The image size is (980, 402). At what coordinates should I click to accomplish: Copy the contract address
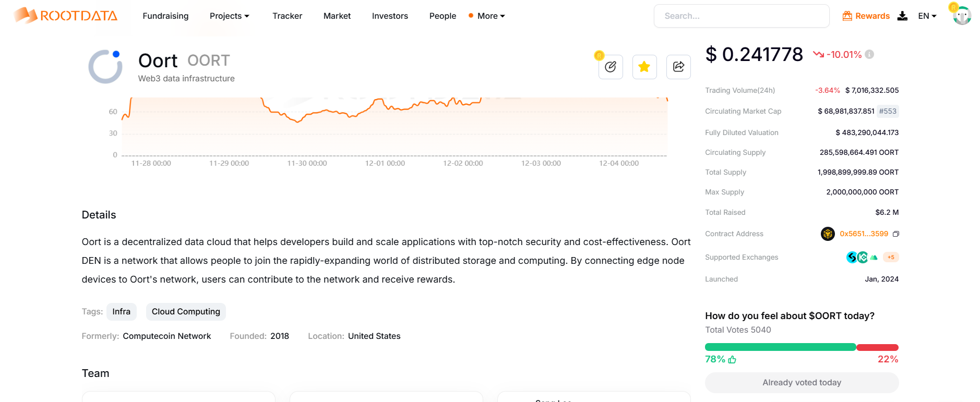point(896,234)
